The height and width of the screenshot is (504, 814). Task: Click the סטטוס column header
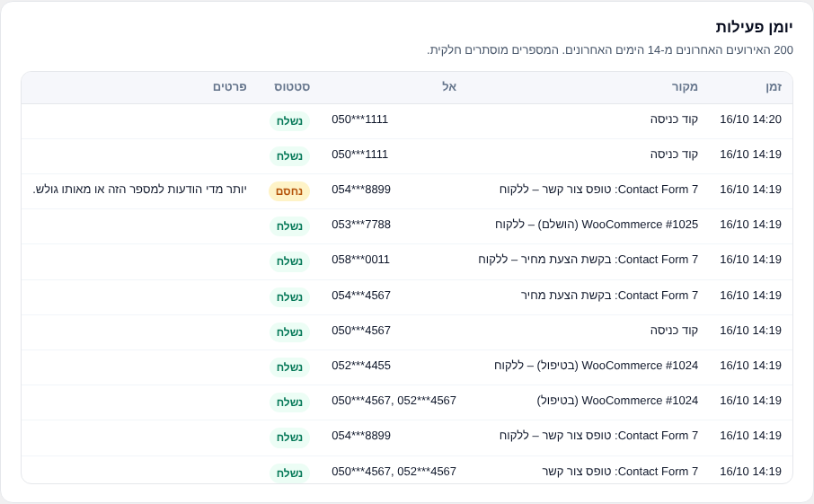coord(292,87)
